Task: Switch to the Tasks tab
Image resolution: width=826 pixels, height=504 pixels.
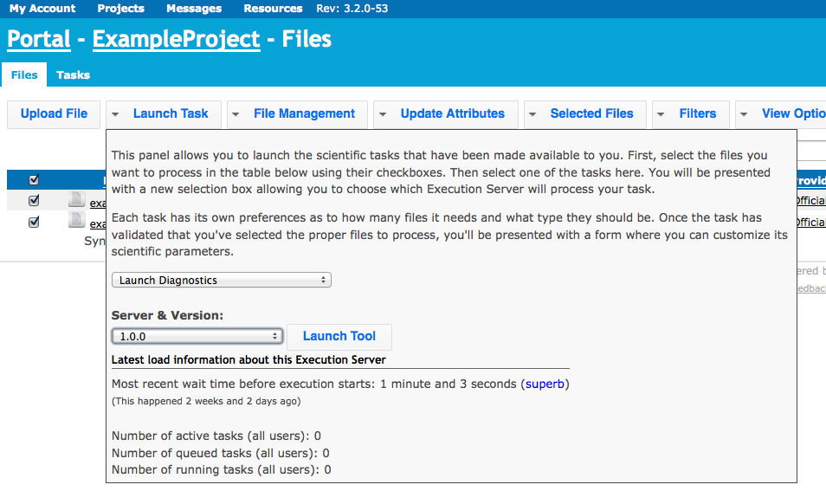Action: (74, 74)
